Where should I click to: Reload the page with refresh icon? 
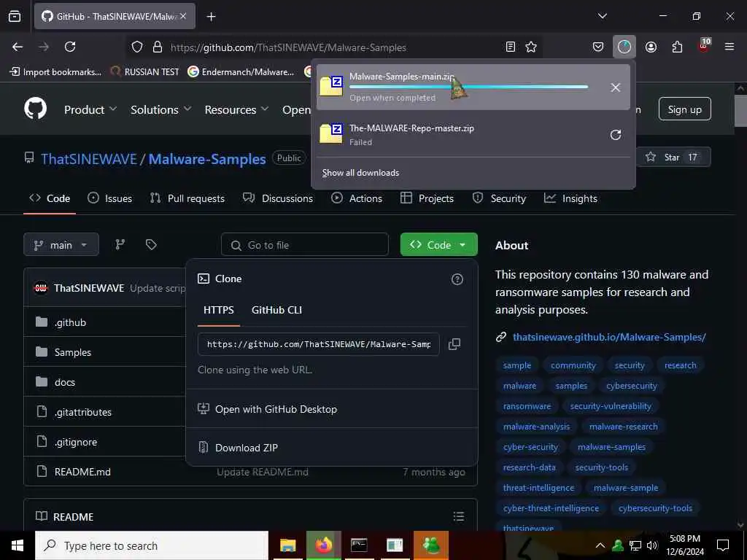tap(70, 47)
